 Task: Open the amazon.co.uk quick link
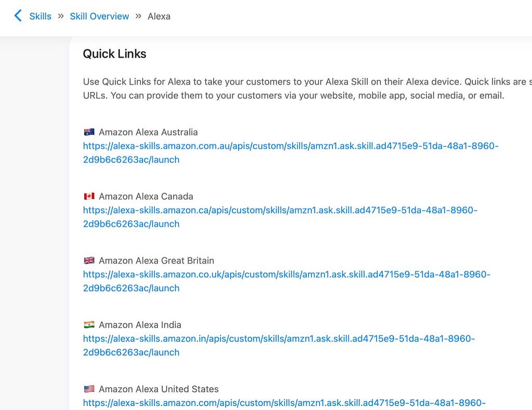tap(287, 281)
